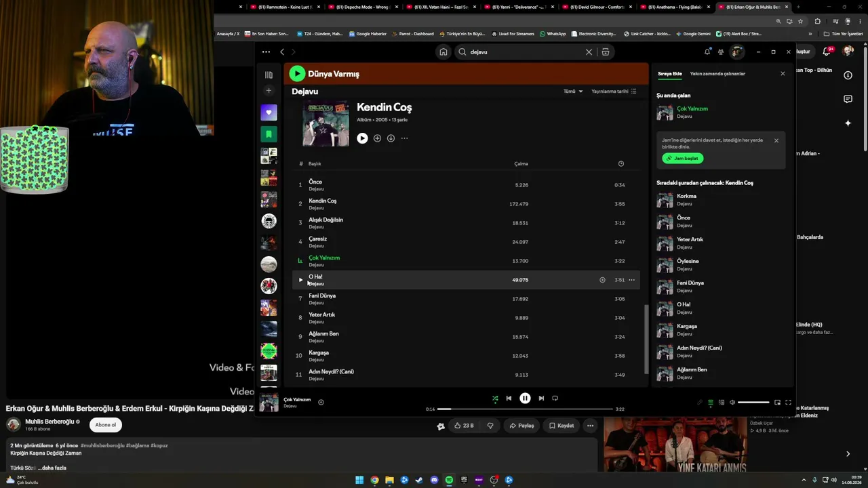Seek within the song progress bar

[525, 409]
